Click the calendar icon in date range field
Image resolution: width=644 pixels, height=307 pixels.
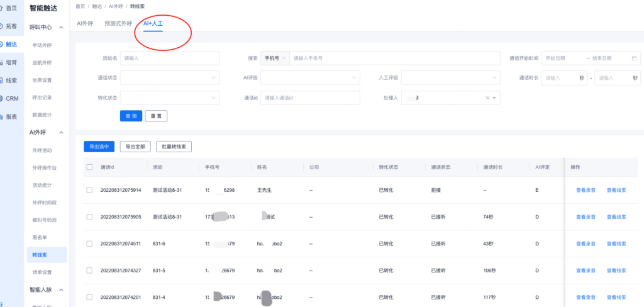(635, 58)
